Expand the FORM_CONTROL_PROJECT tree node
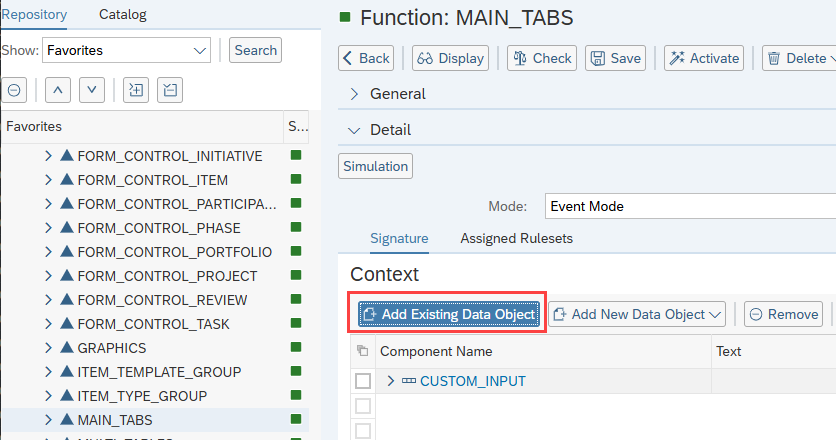This screenshot has width=836, height=440. point(48,276)
